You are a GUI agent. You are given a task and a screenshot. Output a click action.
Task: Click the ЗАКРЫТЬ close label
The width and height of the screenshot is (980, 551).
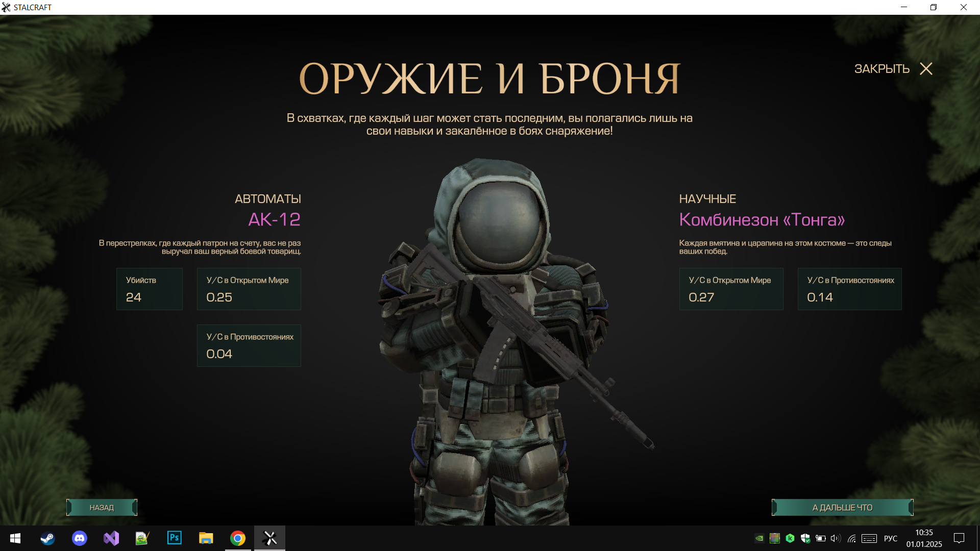click(881, 69)
